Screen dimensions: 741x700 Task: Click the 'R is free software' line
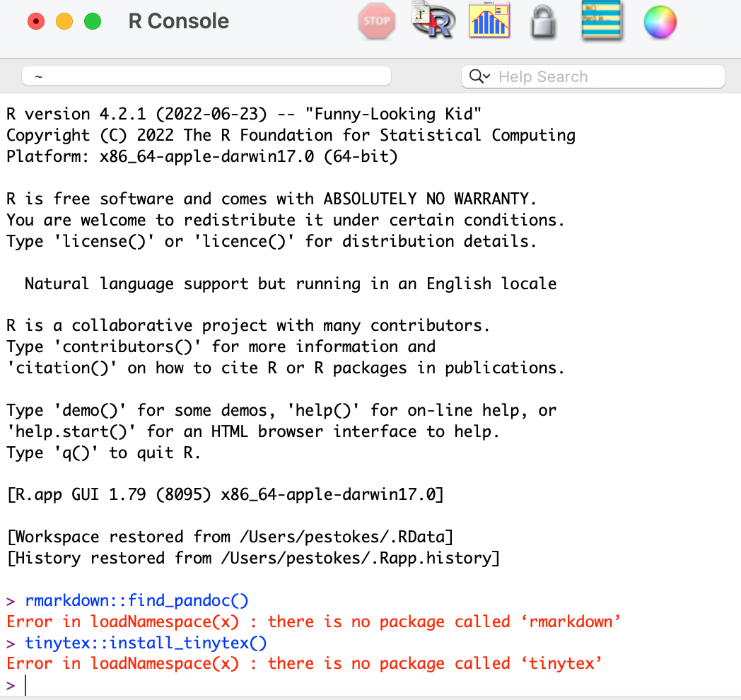click(272, 199)
